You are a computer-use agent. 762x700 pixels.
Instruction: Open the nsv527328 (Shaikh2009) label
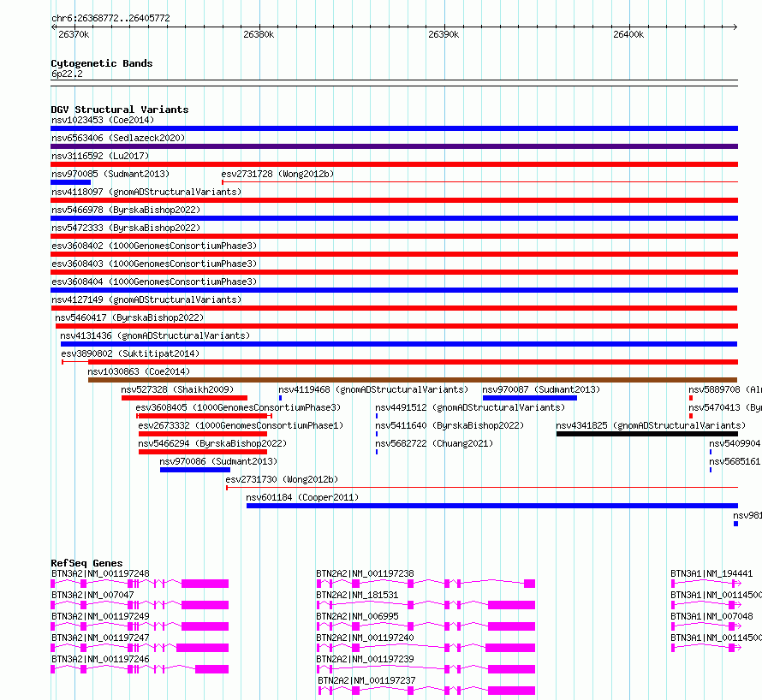(x=177, y=389)
